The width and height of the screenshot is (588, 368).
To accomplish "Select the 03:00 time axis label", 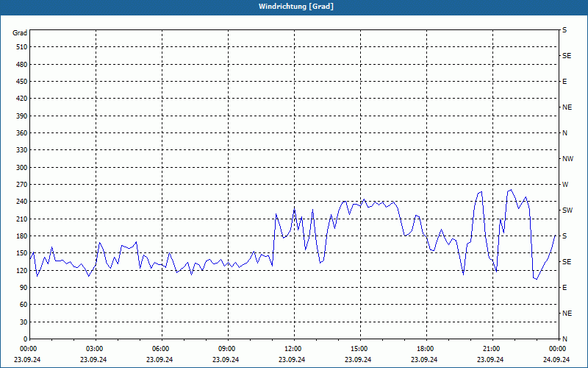I will click(x=93, y=349).
